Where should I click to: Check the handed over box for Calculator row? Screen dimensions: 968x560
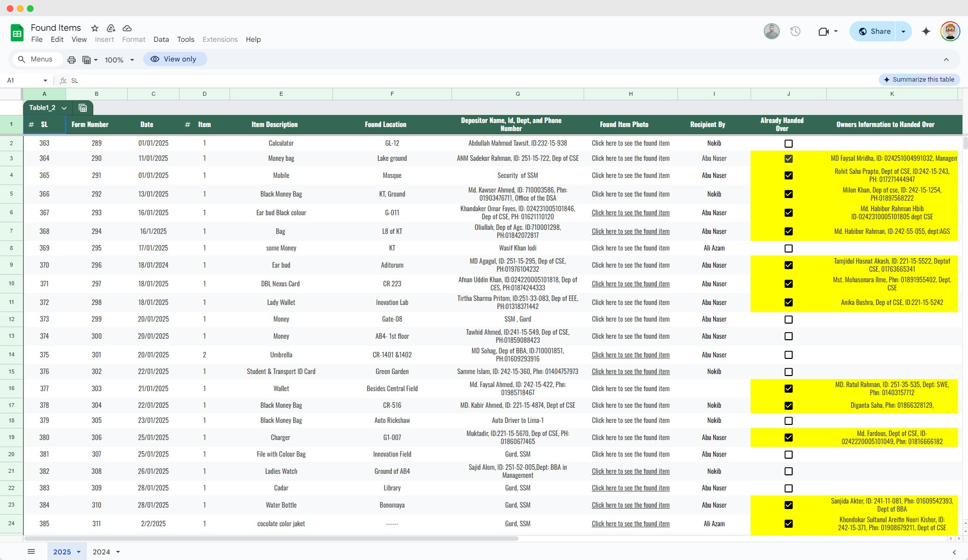788,144
